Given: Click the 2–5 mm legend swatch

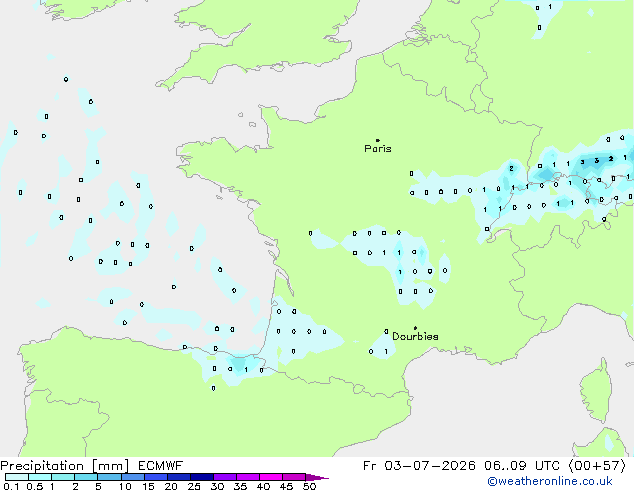Looking at the screenshot, I should click(x=86, y=477).
